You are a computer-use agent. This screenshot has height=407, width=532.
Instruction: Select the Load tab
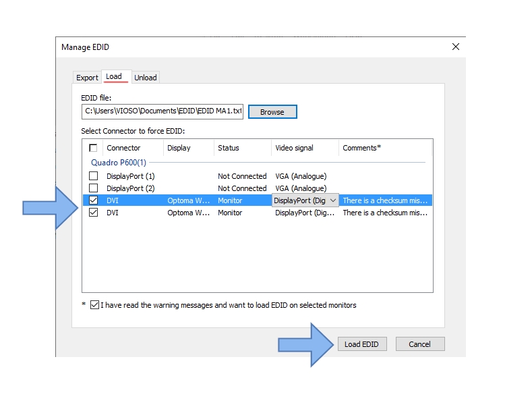(x=114, y=76)
